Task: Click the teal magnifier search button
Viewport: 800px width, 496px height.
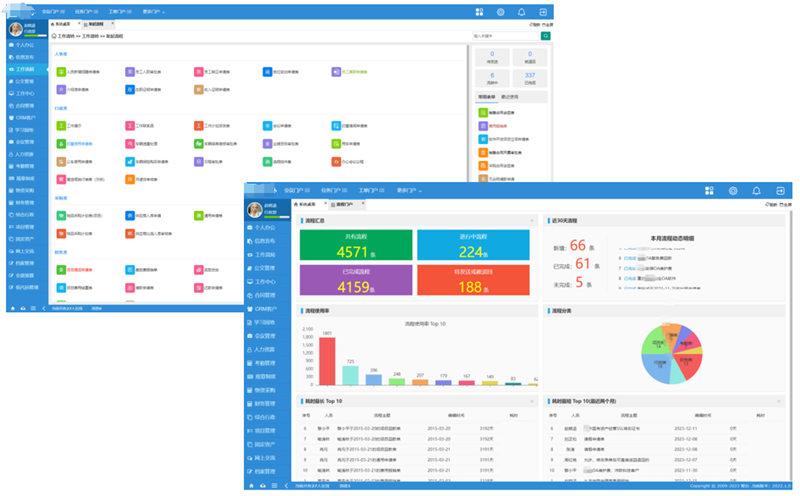Action: (545, 36)
